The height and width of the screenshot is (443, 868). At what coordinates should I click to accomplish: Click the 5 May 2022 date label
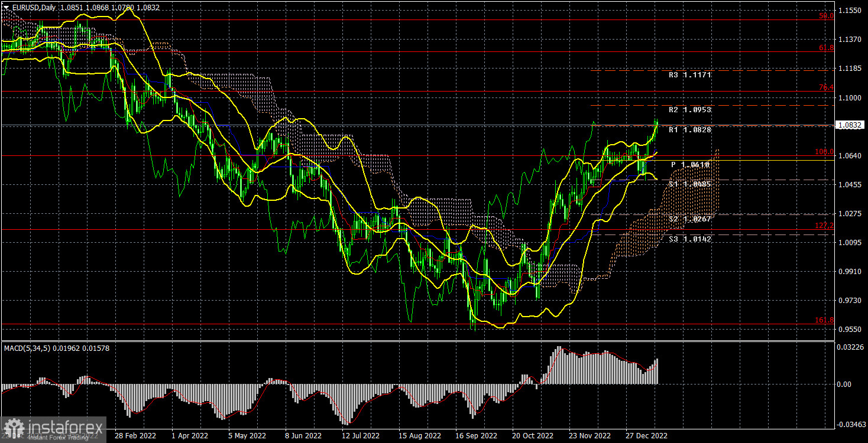point(246,435)
